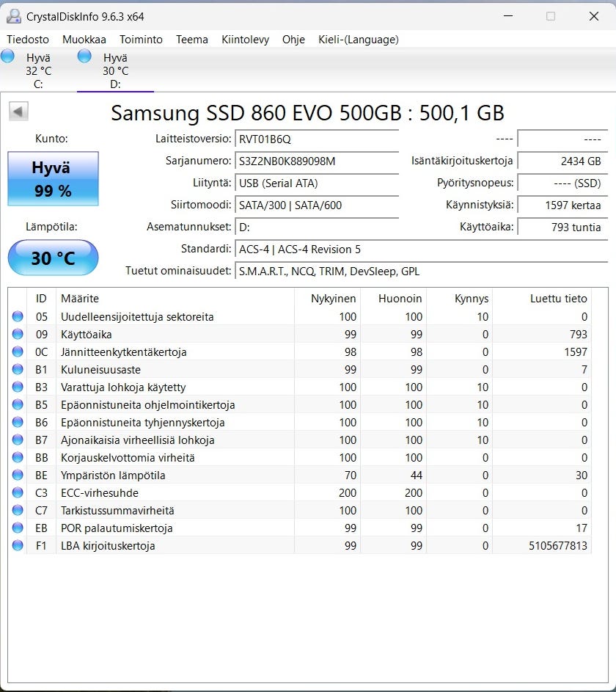Open the Toiminto menu
The height and width of the screenshot is (692, 616).
pyautogui.click(x=141, y=40)
